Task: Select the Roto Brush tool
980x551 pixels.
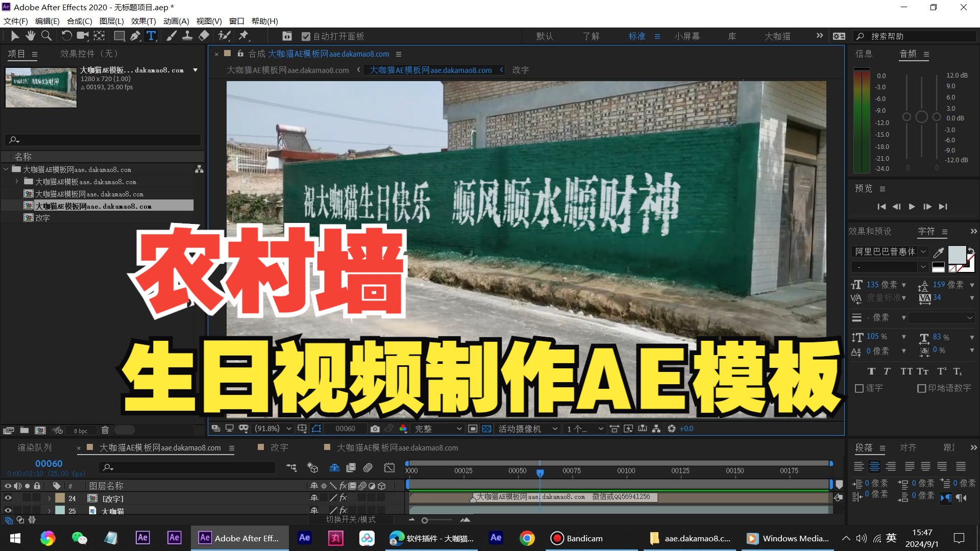Action: coord(224,36)
